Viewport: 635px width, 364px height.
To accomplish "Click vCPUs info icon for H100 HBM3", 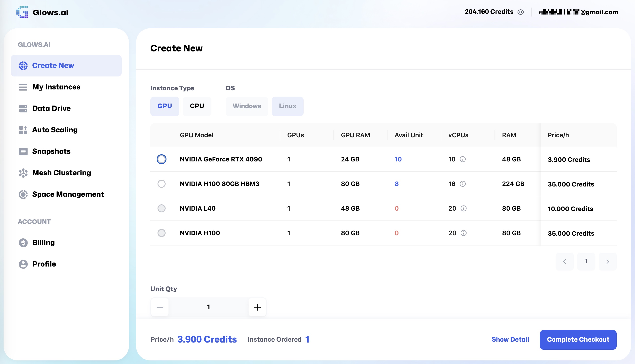I will [x=463, y=184].
